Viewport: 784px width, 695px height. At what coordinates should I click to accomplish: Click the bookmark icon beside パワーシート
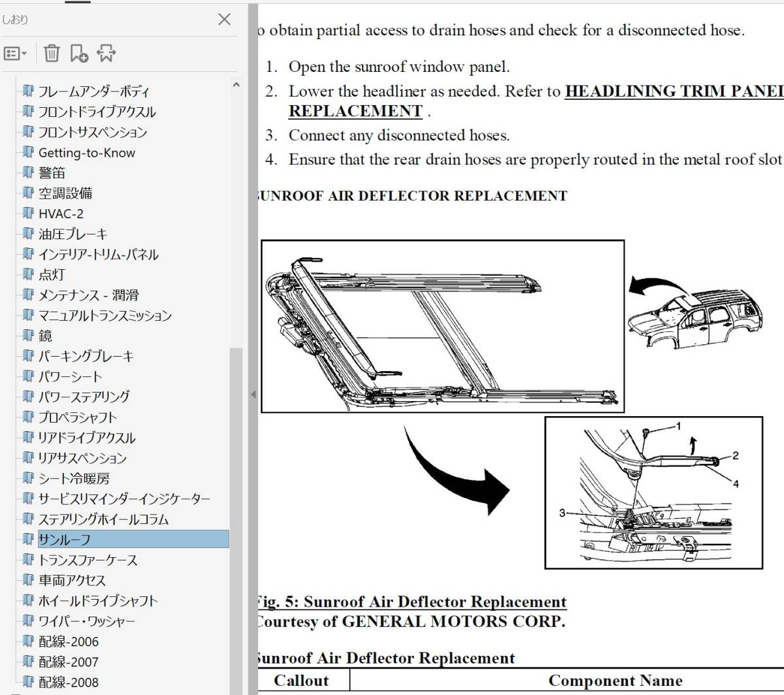tap(27, 376)
